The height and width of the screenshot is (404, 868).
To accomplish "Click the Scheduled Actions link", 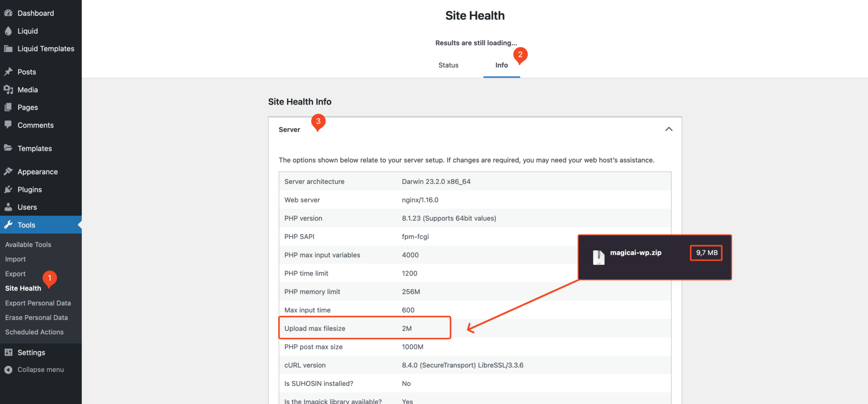I will coord(34,332).
